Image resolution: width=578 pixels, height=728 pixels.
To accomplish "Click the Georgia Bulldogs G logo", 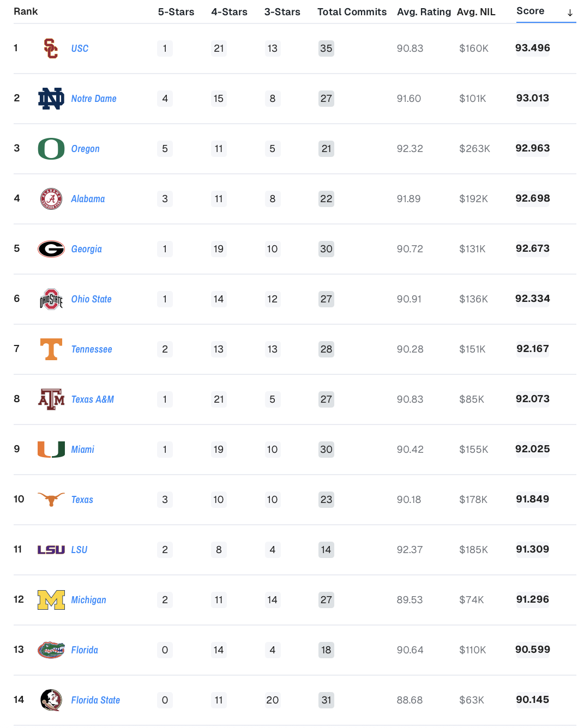I will (x=51, y=249).
